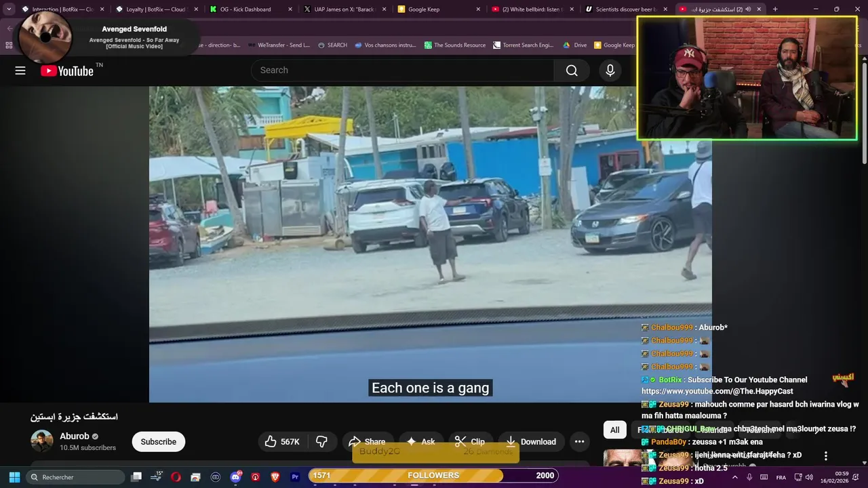
Task: Open the related video options three dots
Action: pos(825,456)
